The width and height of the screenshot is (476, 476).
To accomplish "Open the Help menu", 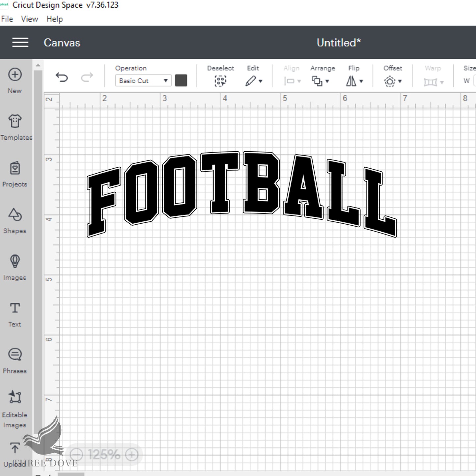I will (x=54, y=19).
